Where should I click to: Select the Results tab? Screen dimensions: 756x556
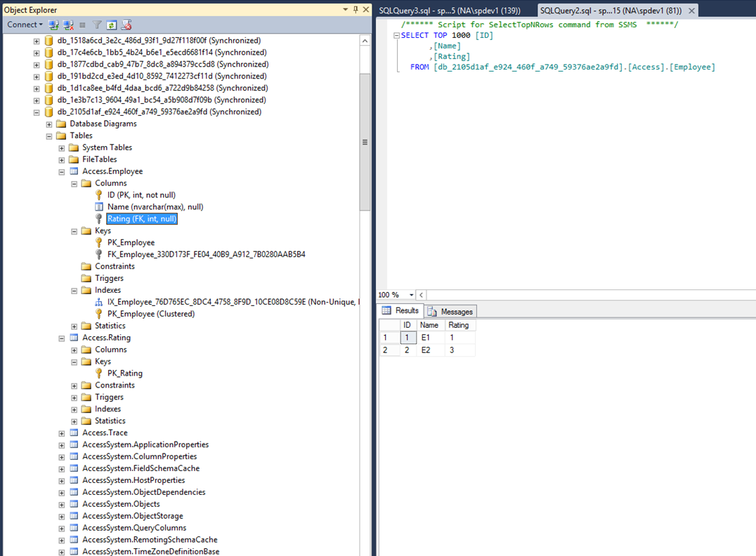[400, 310]
